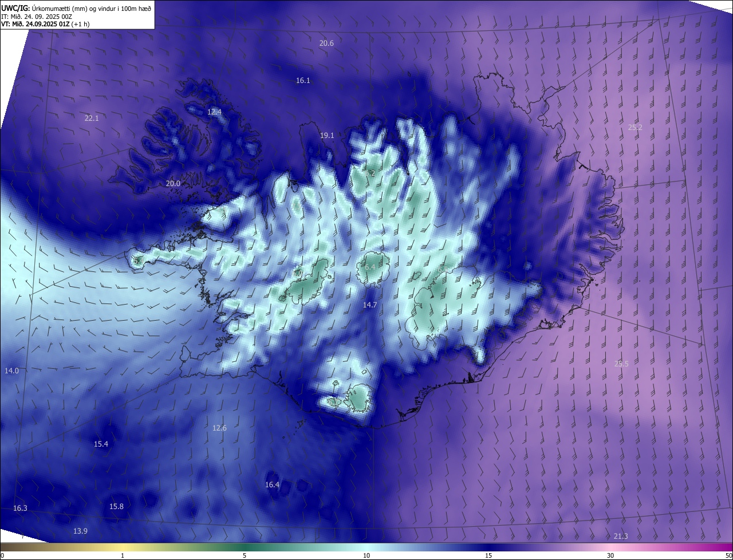Click the 16.3 value on the map

20,508
